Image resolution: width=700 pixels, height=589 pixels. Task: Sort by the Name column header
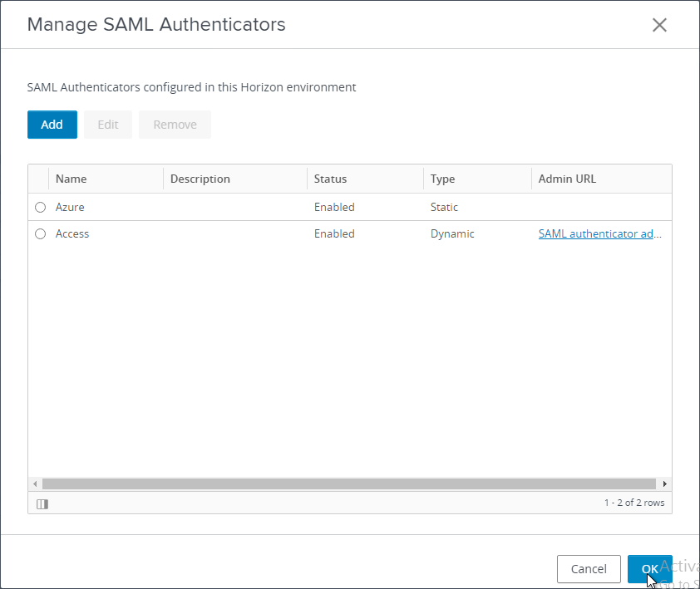(71, 179)
